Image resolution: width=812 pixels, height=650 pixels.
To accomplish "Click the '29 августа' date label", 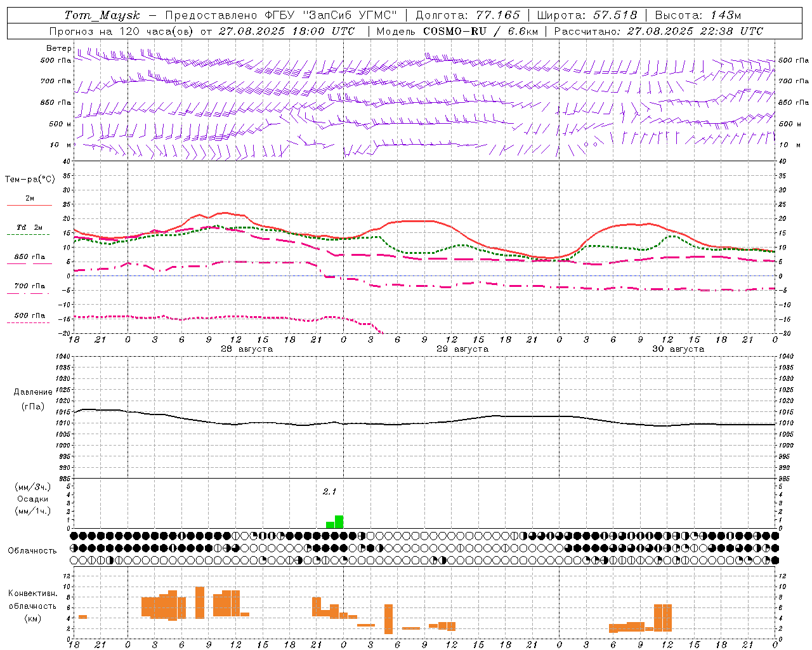I will click(462, 349).
